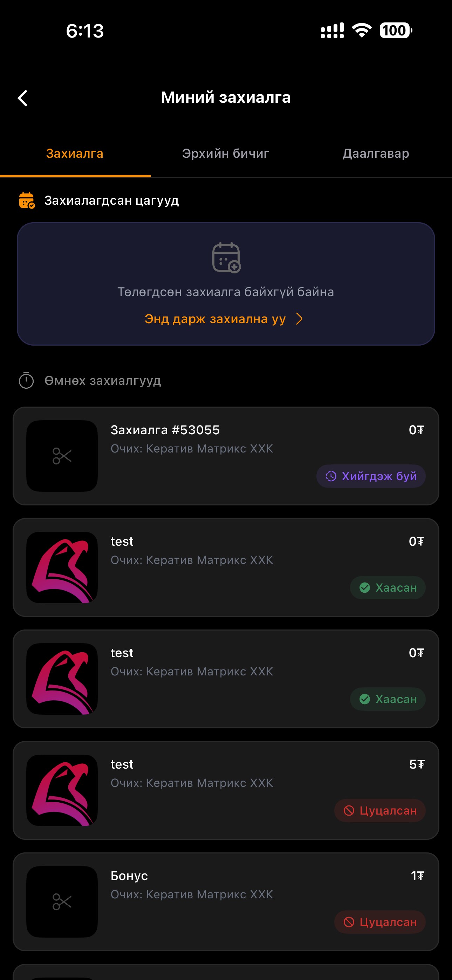Select the Захиалга tab

coord(75,153)
